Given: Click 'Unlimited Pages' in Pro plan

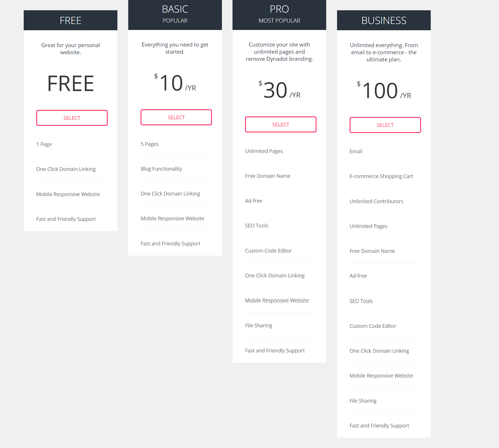Looking at the screenshot, I should 264,151.
